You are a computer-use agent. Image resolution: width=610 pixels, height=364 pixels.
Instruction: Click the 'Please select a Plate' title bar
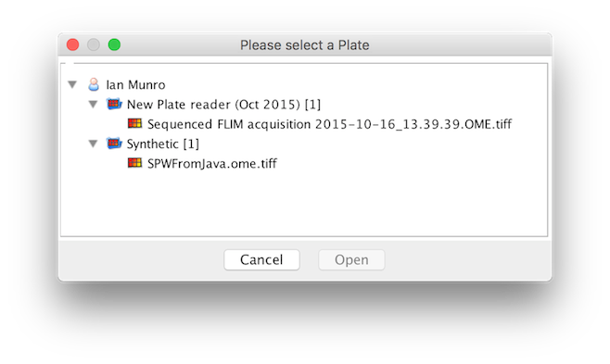[x=305, y=45]
